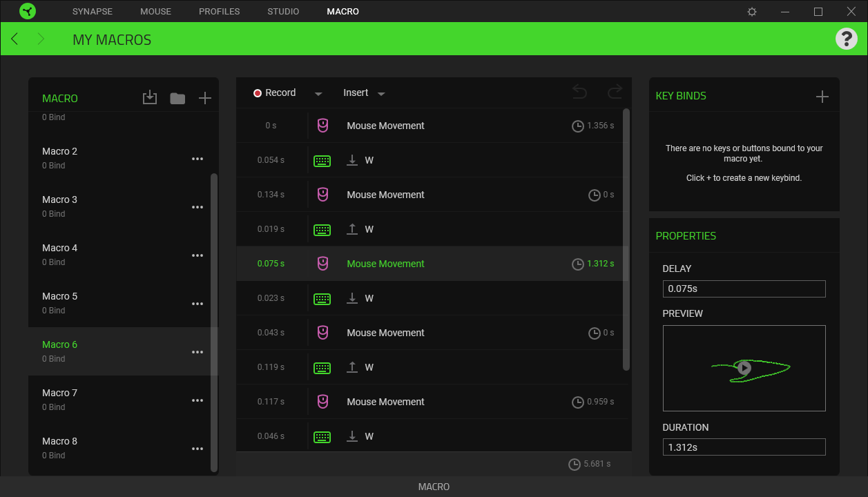Image resolution: width=868 pixels, height=497 pixels.
Task: Import a macro with the download icon
Action: [x=150, y=98]
